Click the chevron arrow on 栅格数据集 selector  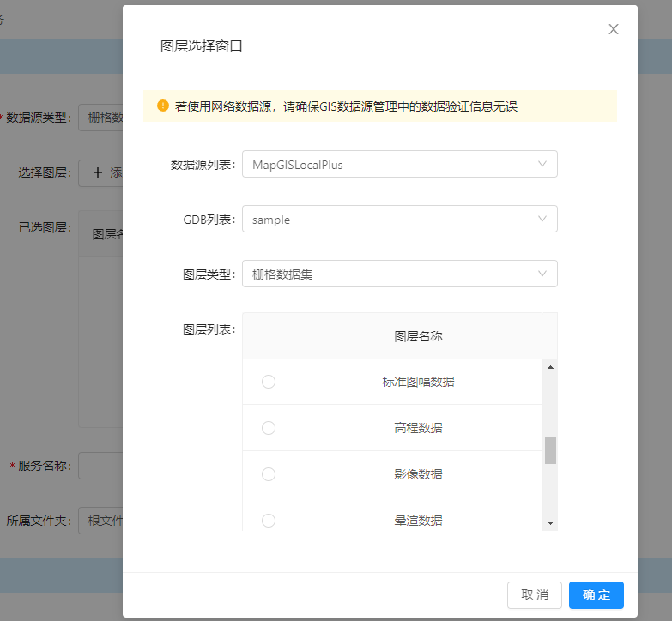point(542,274)
